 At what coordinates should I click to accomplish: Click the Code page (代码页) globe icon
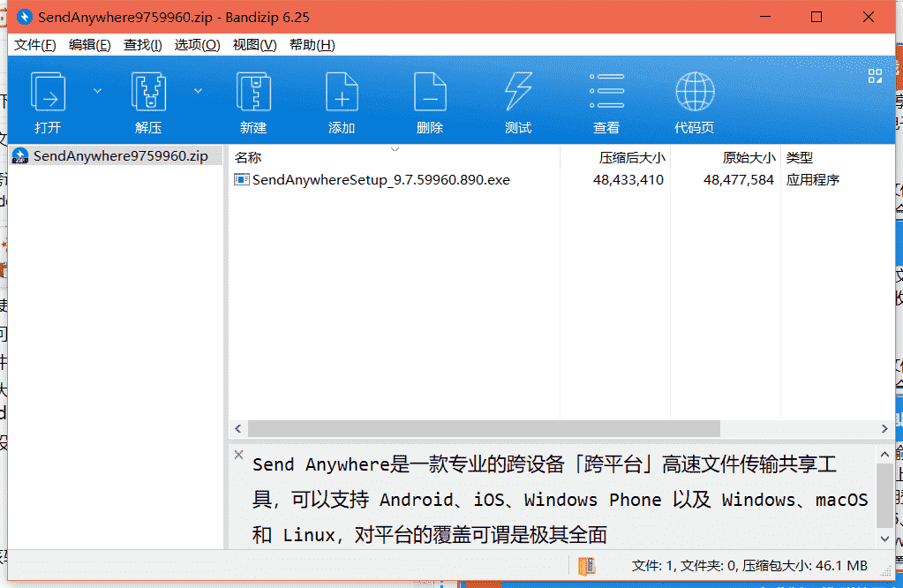[695, 92]
